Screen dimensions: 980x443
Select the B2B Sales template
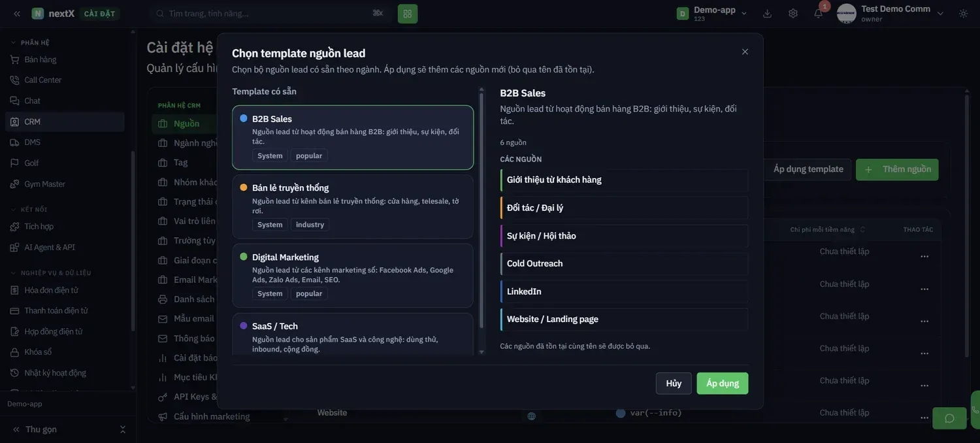point(353,137)
